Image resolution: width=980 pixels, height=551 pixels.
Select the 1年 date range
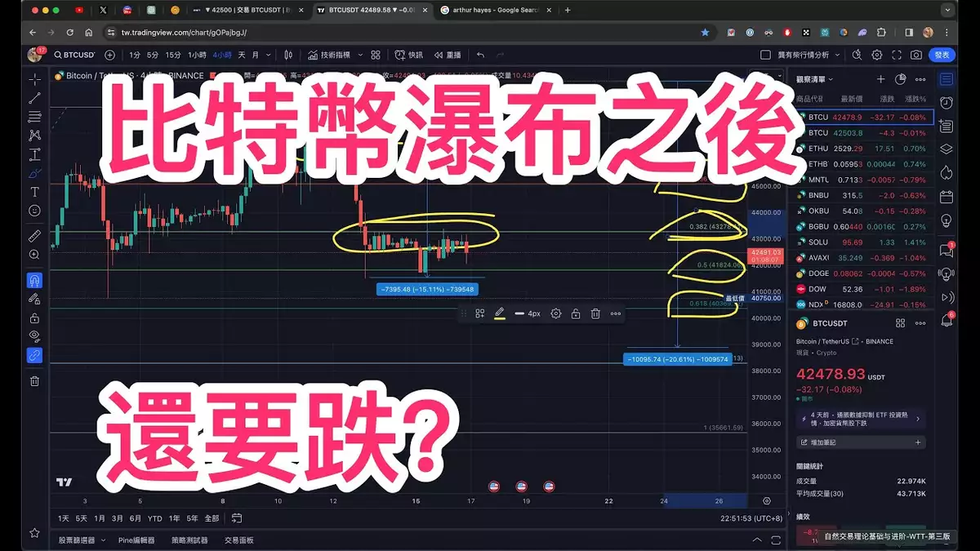pos(174,518)
